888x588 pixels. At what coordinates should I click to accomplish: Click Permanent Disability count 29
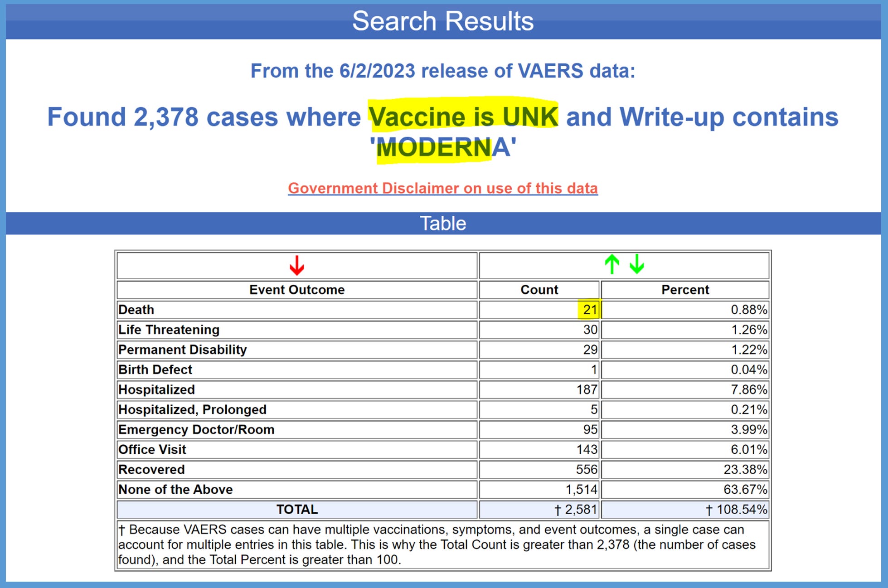(x=539, y=350)
